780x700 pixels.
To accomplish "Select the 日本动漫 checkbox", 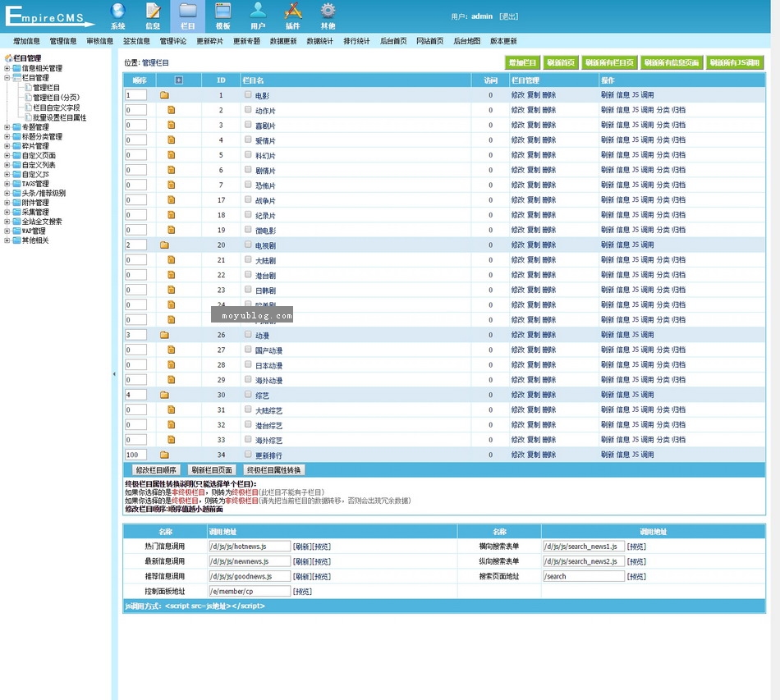I will [248, 364].
